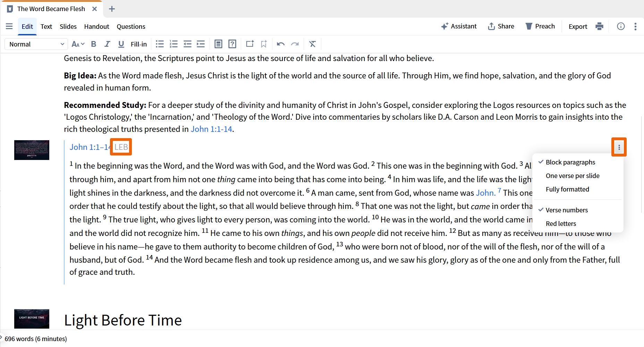Add a new slide
Screen dimensions: 644x347
pos(250,44)
